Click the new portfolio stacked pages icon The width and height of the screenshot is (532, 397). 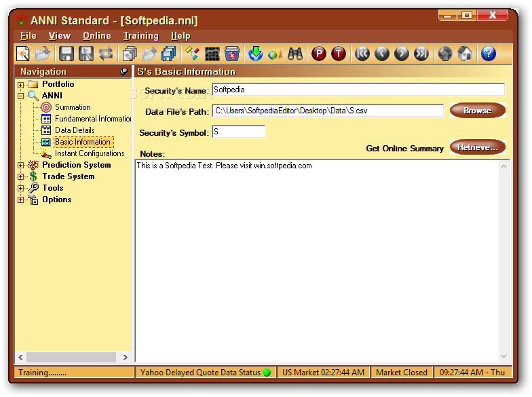tap(129, 54)
